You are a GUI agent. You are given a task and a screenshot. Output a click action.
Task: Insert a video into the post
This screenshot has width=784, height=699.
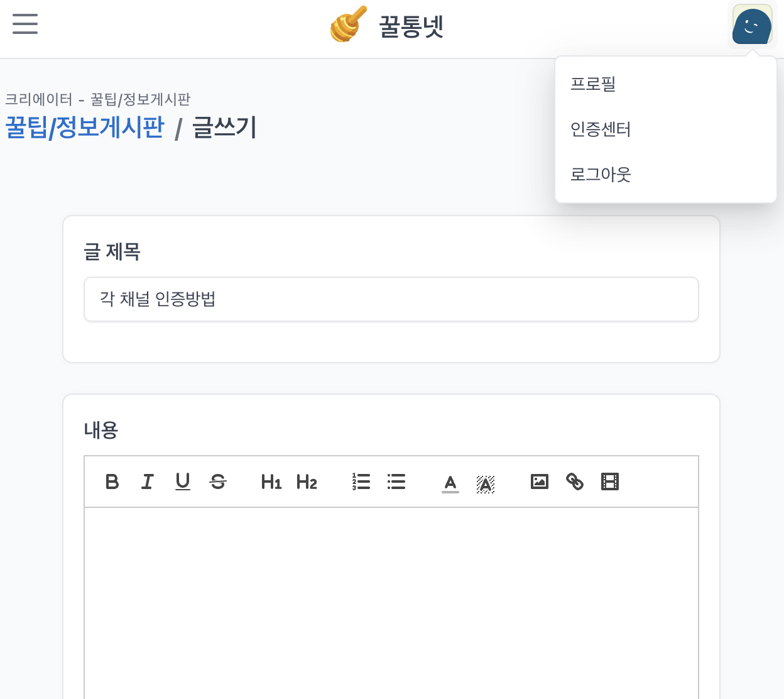point(610,482)
